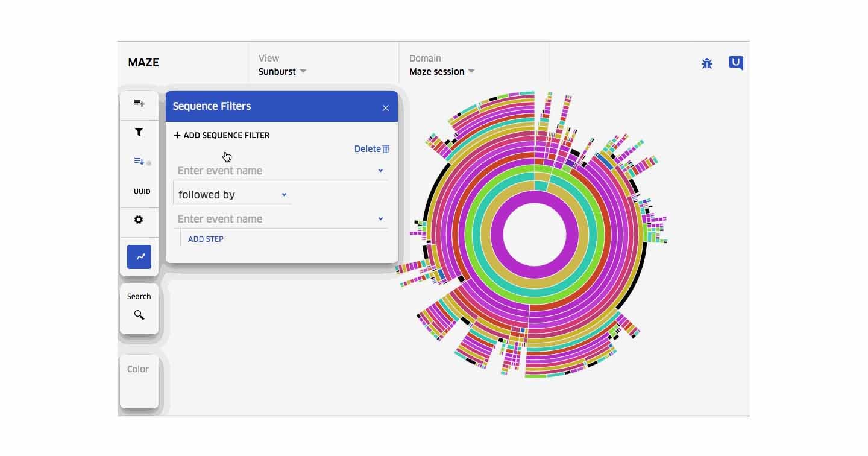Click the magnifier in the Search panel

point(139,314)
